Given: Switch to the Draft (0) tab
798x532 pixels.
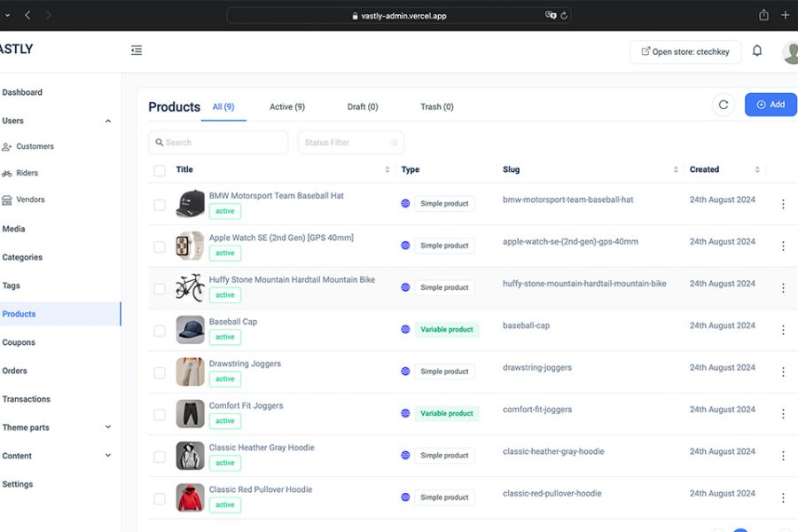Looking at the screenshot, I should click(362, 106).
